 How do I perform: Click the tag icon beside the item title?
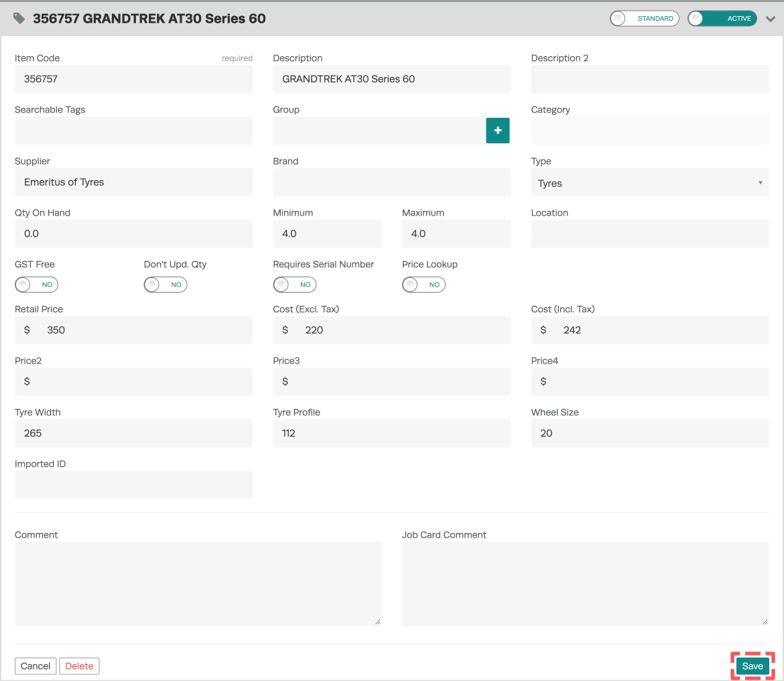[19, 19]
